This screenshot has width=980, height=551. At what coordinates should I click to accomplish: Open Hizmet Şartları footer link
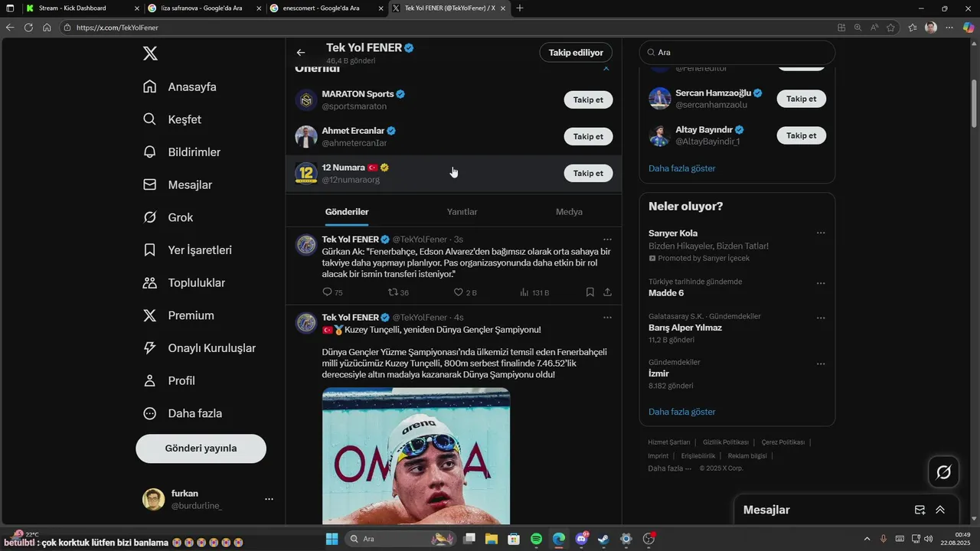click(x=668, y=442)
